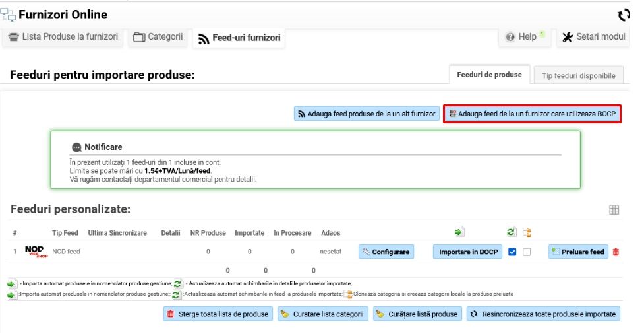Enable the clone category checkbox for NOD feed
The width and height of the screenshot is (644, 336).
[527, 252]
